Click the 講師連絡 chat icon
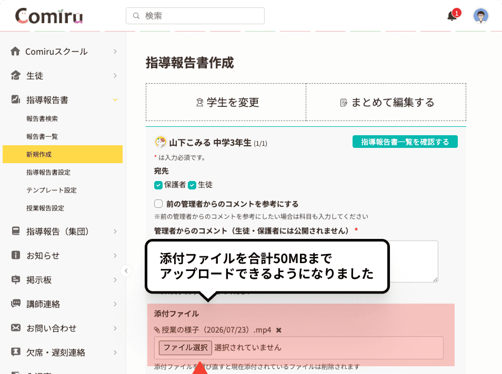This screenshot has width=502, height=374. click(15, 303)
